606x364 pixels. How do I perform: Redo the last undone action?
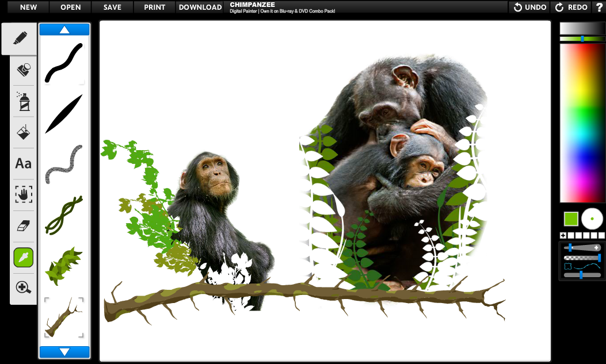pyautogui.click(x=571, y=7)
